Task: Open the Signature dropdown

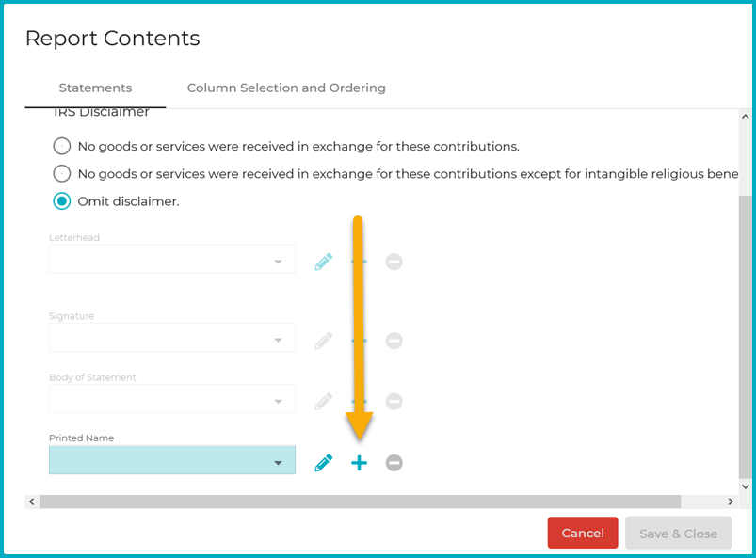Action: pos(172,338)
